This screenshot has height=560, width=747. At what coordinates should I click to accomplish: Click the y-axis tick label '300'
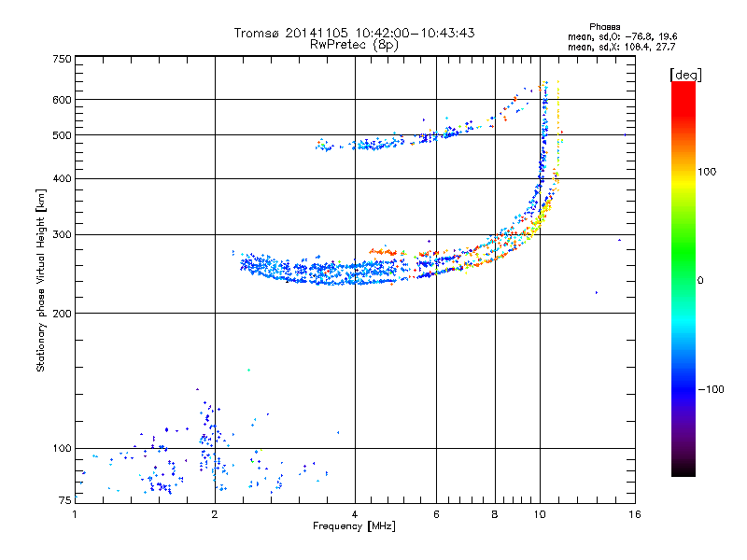click(x=63, y=235)
